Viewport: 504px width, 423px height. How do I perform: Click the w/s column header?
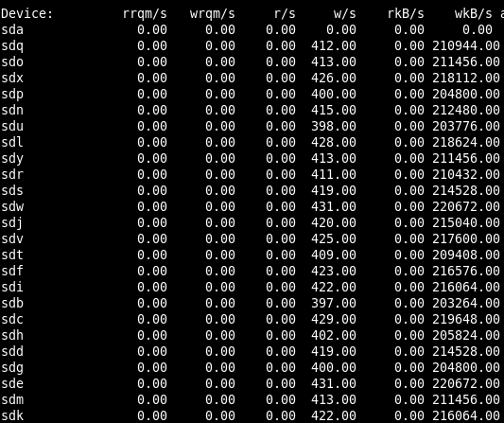coord(345,14)
